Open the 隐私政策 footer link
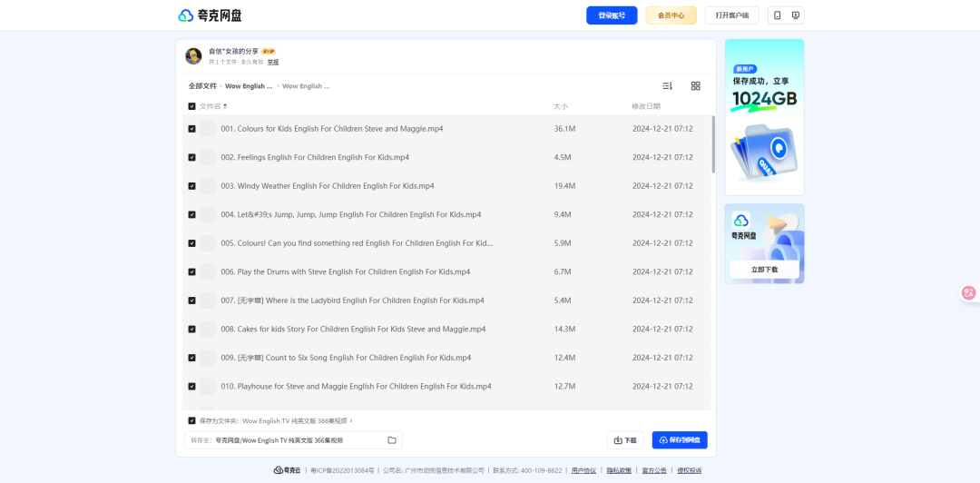This screenshot has width=980, height=483. pos(619,470)
